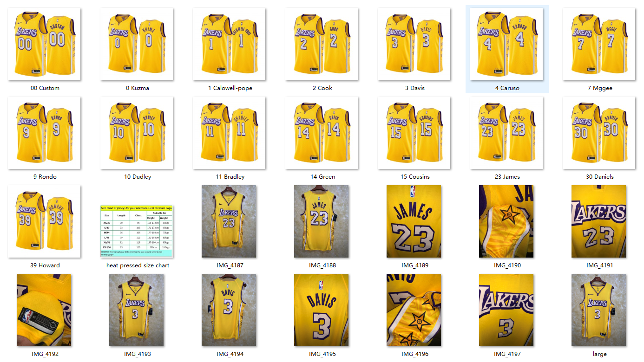This screenshot has height=362, width=644.
Task: Pick the 10 Dudley jersey thumbnail
Action: 137,133
